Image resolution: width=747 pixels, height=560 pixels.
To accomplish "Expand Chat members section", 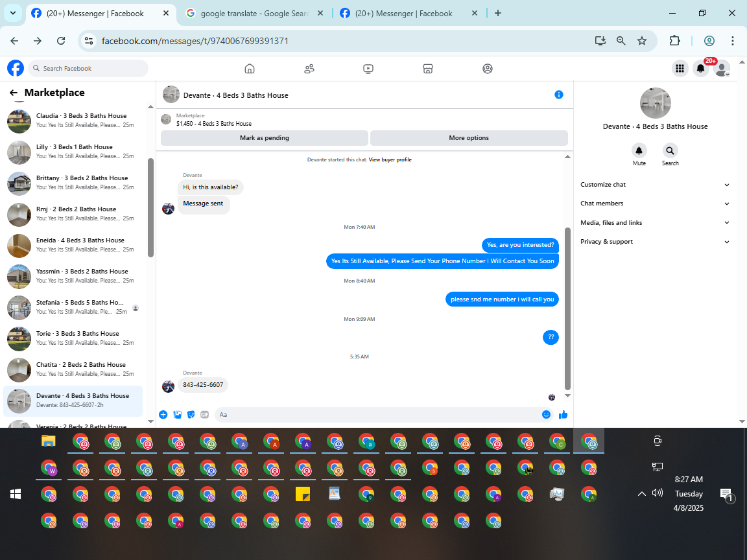I will 654,204.
